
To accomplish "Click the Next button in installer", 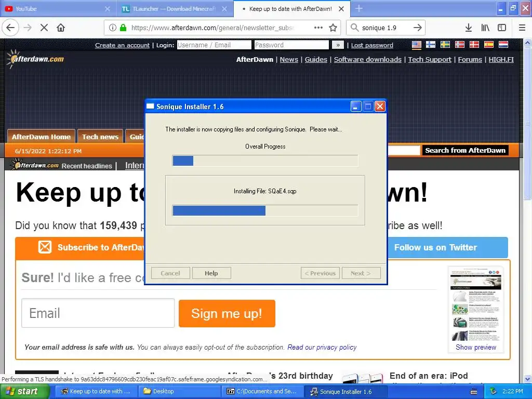I will (361, 273).
